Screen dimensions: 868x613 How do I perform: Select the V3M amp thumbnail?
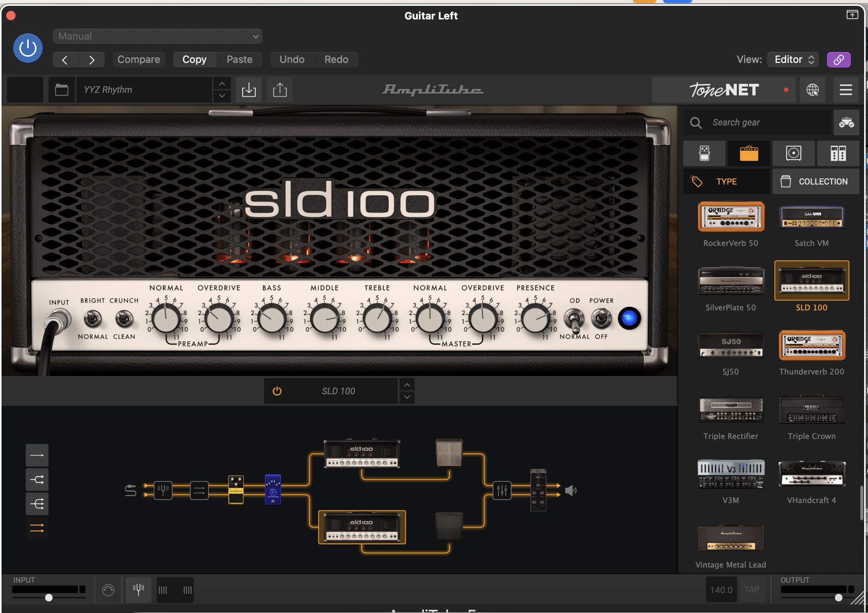click(731, 474)
